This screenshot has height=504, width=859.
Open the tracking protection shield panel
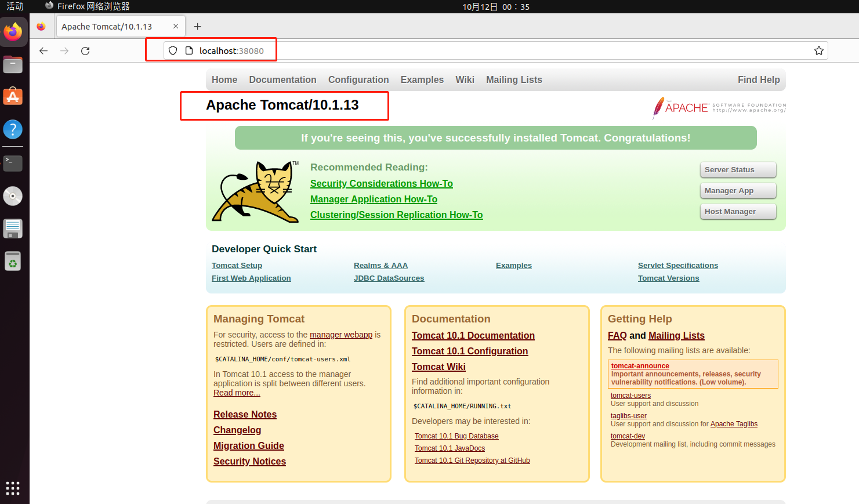point(173,50)
